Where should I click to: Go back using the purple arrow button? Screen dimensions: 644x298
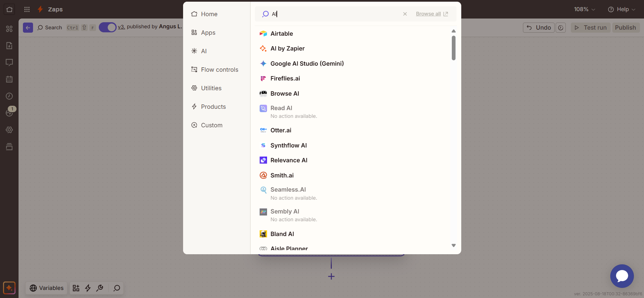coord(28,28)
